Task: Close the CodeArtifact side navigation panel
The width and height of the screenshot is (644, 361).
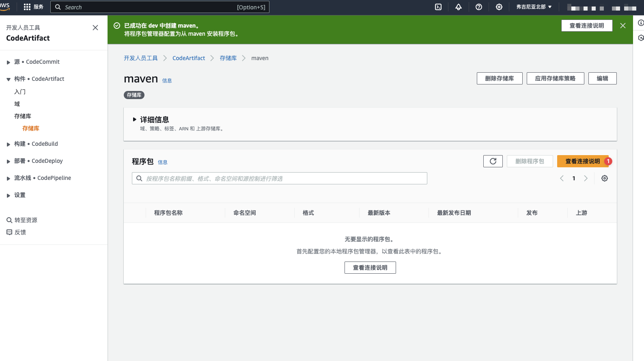Action: click(95, 28)
